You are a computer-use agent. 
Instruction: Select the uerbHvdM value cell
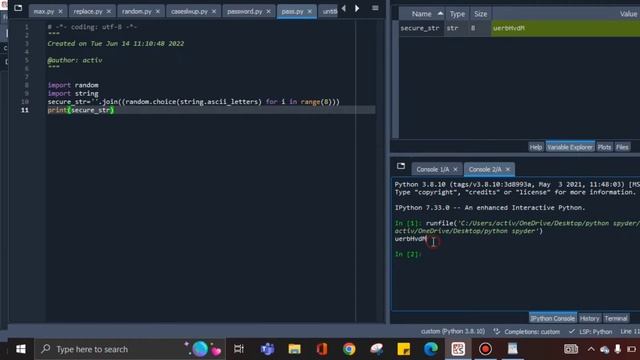pyautogui.click(x=565, y=28)
